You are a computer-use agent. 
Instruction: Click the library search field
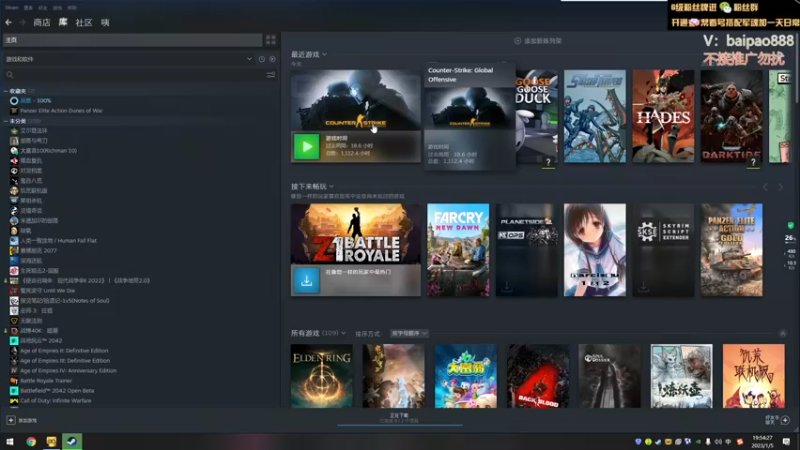[135, 75]
